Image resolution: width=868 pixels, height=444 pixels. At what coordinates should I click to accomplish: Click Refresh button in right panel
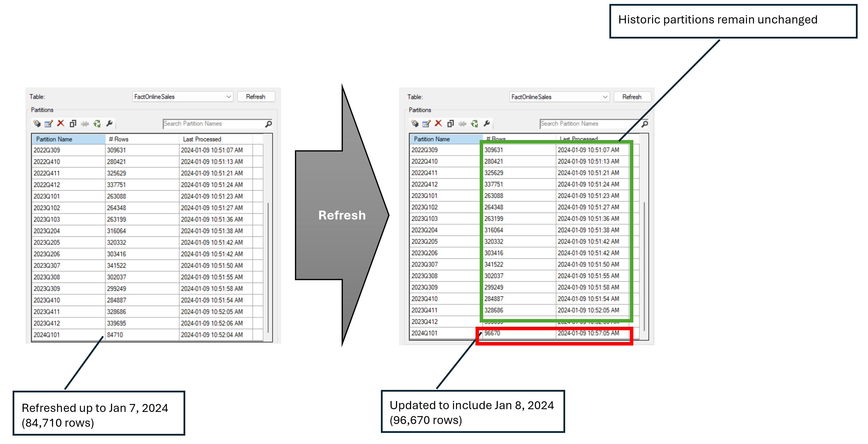pos(632,97)
